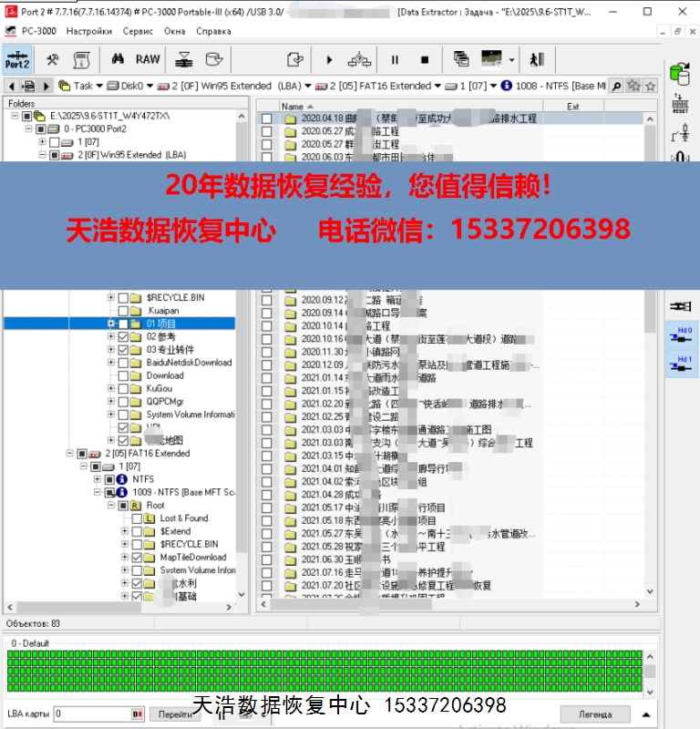Viewport: 700px width, 729px height.
Task: Open the Сервис menu
Action: point(138,31)
